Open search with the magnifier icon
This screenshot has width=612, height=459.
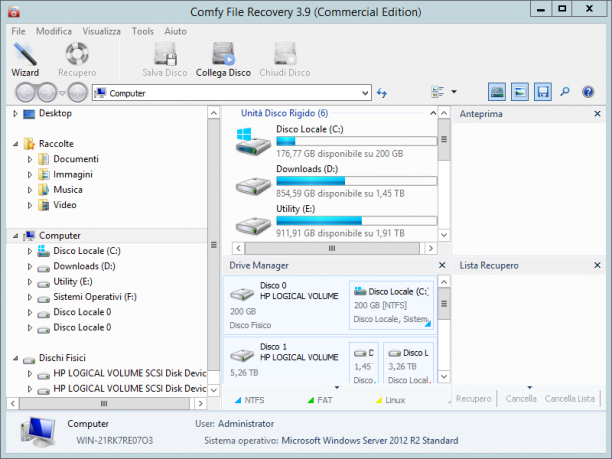click(565, 92)
